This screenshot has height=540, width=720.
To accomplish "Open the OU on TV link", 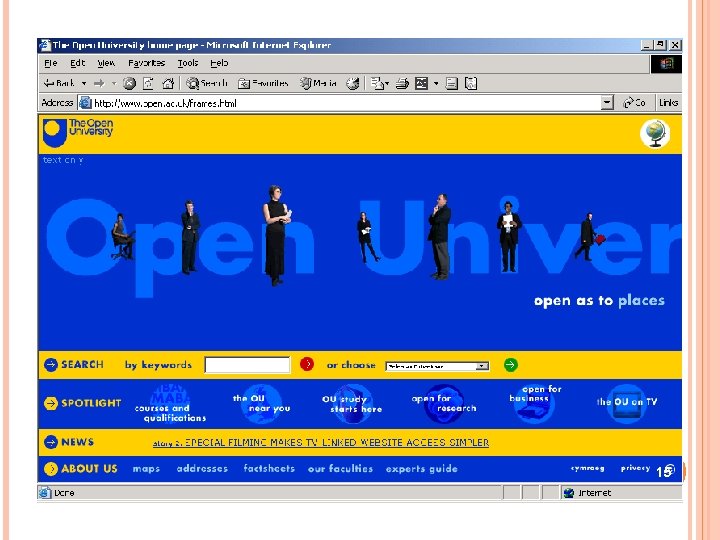I will pos(627,402).
